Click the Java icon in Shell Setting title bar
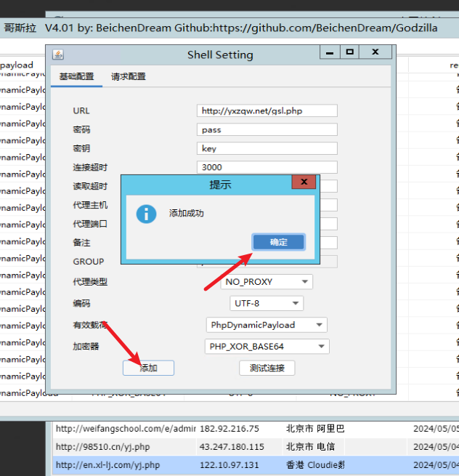 tap(58, 55)
